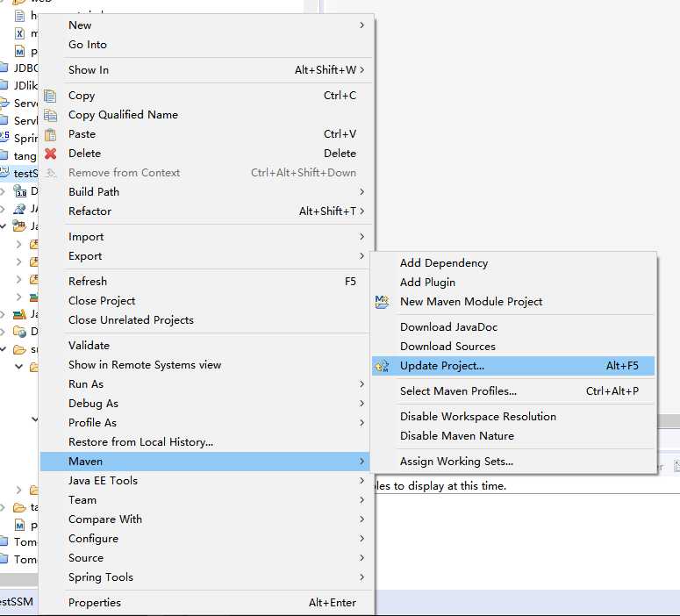
Task: Click the Java Resources icon in tree
Action: tap(19, 226)
